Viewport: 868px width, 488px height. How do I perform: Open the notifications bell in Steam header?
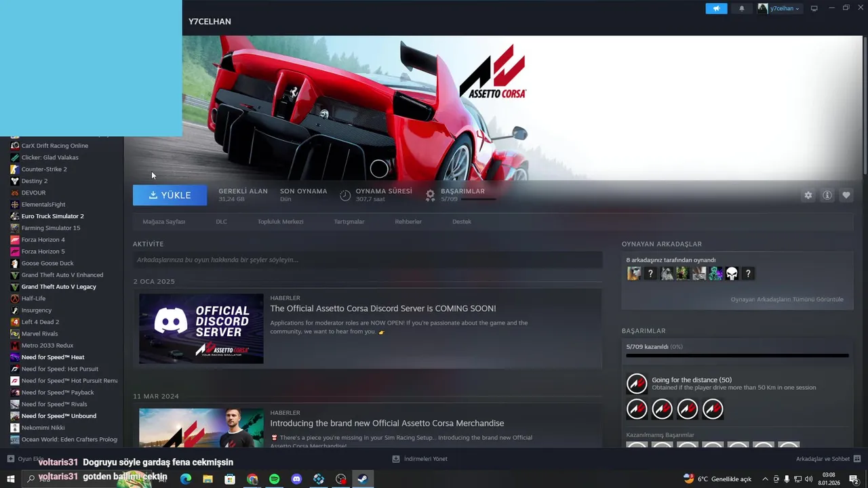(x=741, y=9)
